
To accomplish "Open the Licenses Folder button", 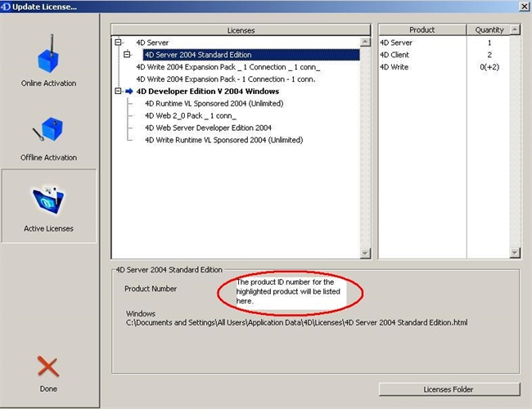I will click(x=449, y=389).
